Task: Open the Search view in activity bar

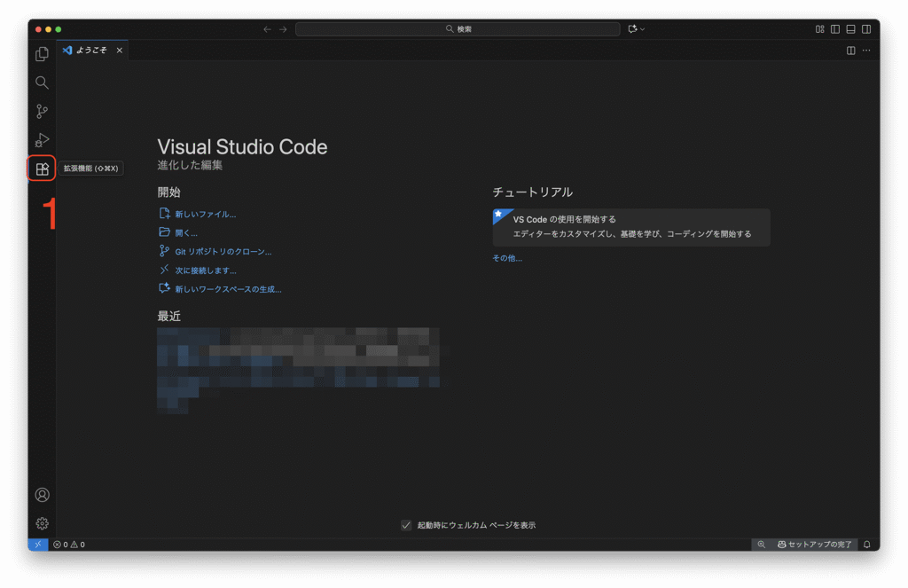Action: click(42, 82)
